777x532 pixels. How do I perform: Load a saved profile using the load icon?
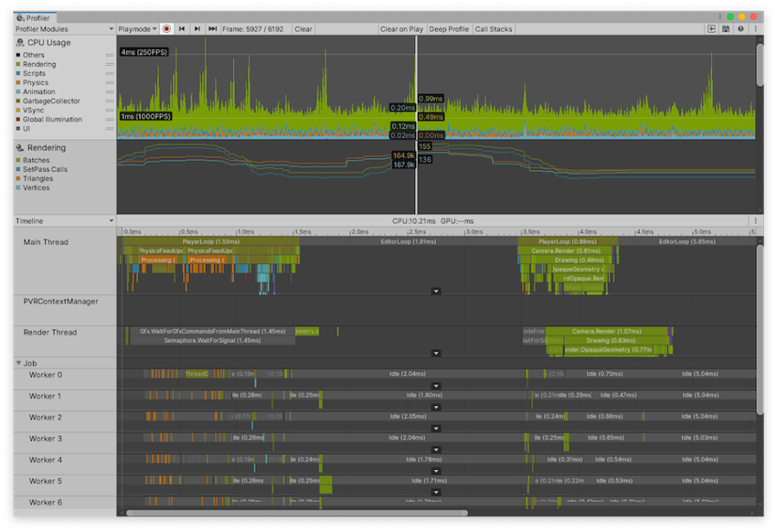711,28
